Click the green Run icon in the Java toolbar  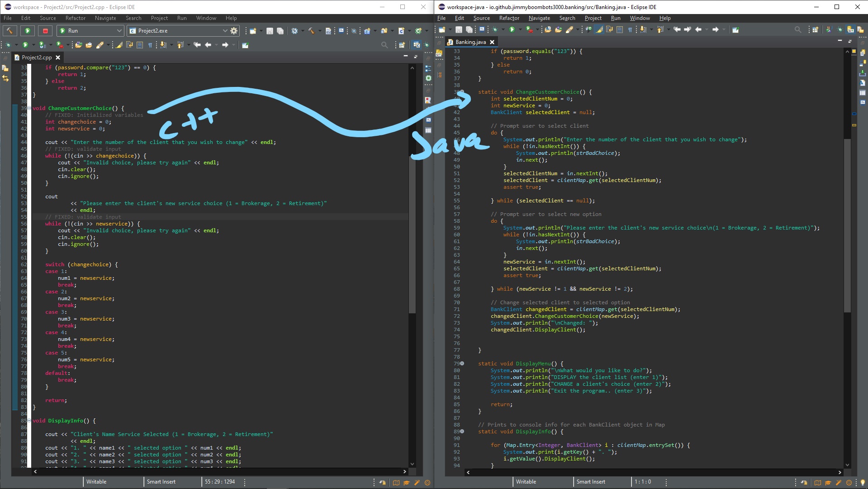click(x=512, y=30)
